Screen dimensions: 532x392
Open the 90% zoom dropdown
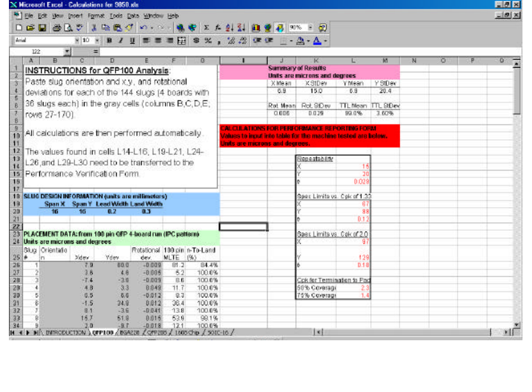pos(310,27)
